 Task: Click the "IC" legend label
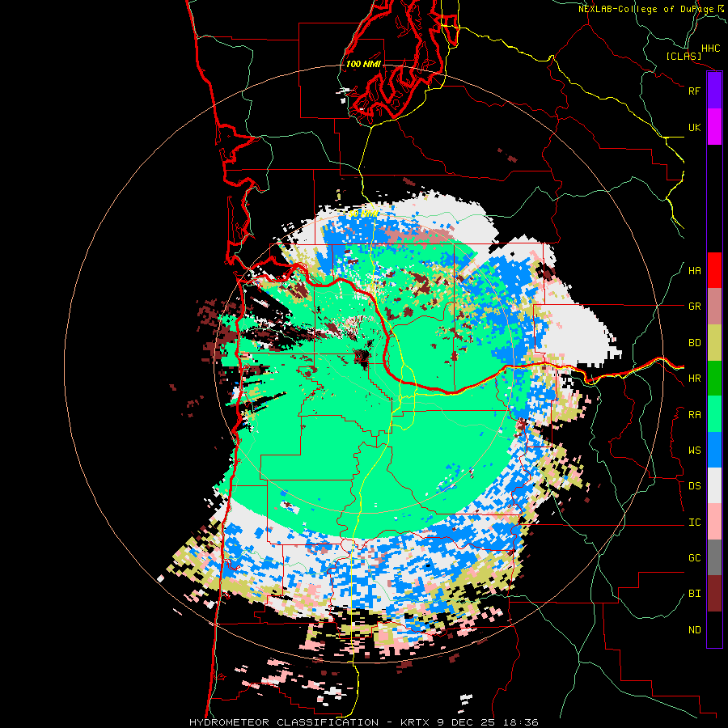pos(694,523)
